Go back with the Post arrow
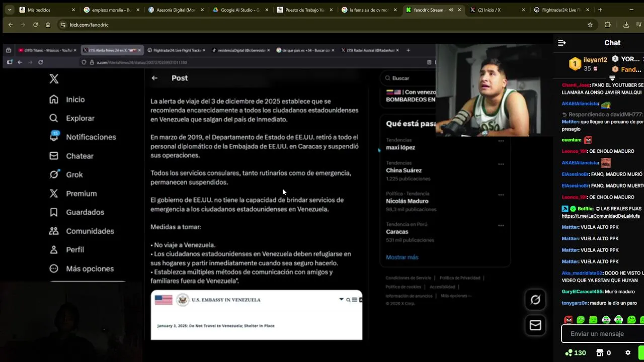 154,78
